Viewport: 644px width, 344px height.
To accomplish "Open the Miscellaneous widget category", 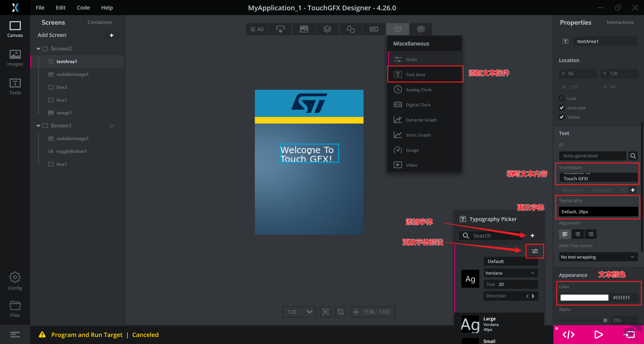I will 397,29.
